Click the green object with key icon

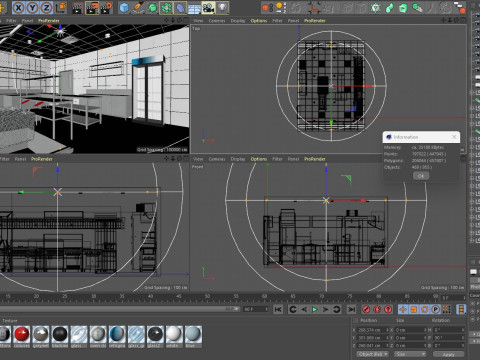(417, 7)
